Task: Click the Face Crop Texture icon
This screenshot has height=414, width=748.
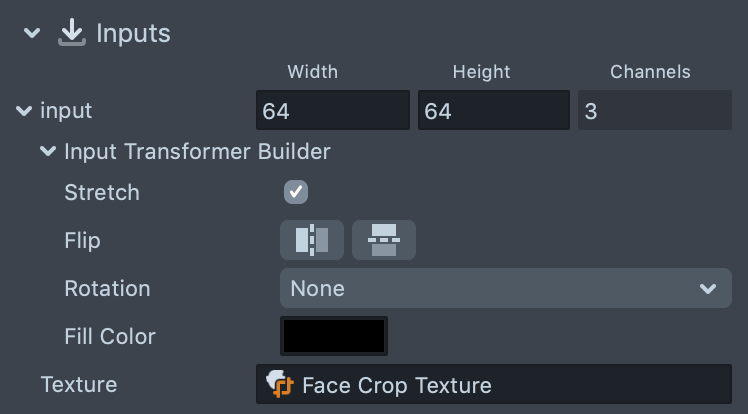Action: pos(279,385)
